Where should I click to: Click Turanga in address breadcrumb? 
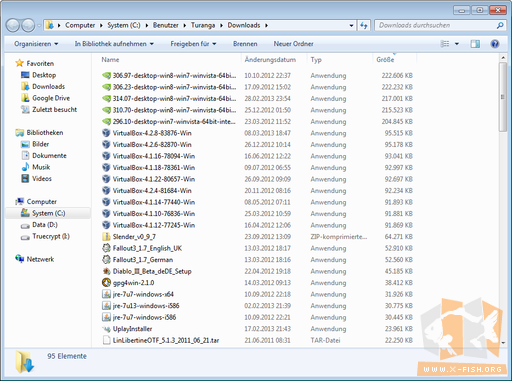coord(203,25)
